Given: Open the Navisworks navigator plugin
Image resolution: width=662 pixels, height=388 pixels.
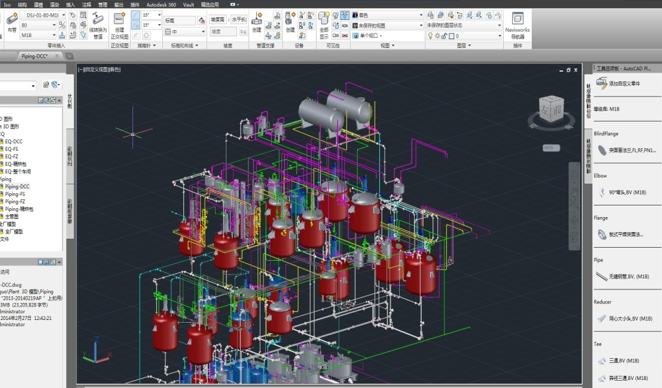Looking at the screenshot, I should click(517, 25).
